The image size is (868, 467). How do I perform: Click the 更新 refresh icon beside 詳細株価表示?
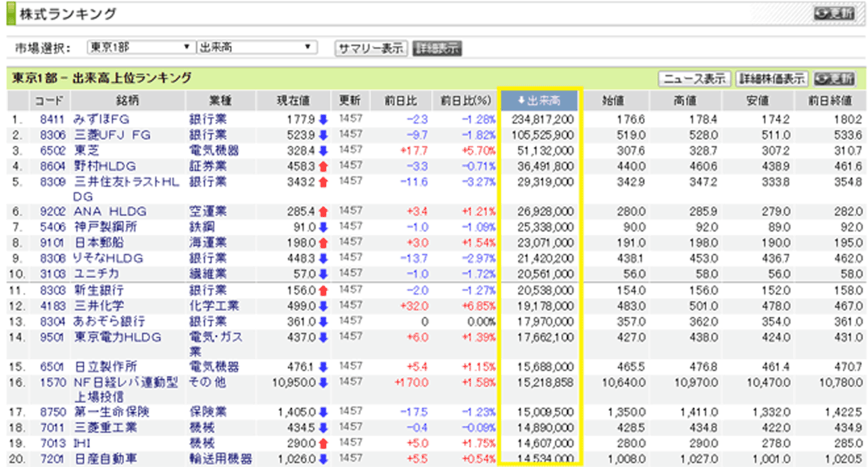(x=834, y=79)
